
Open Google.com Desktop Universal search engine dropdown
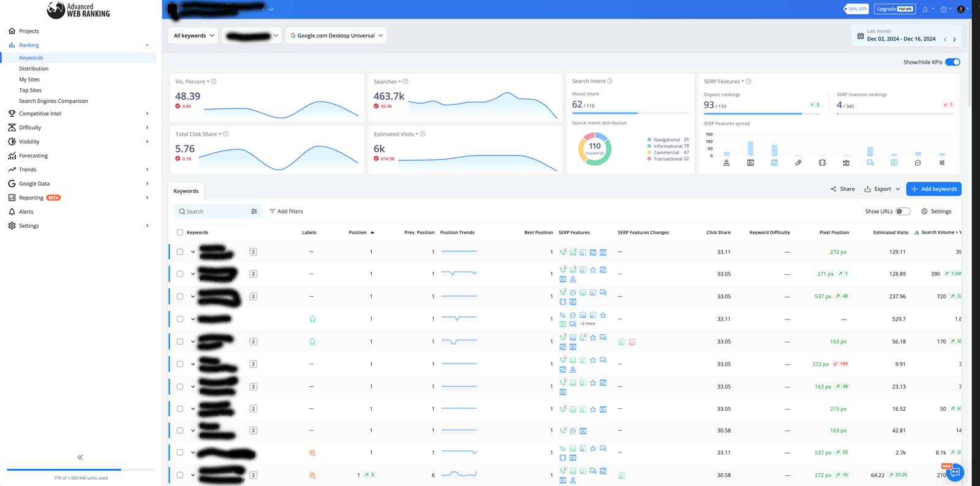coord(336,36)
